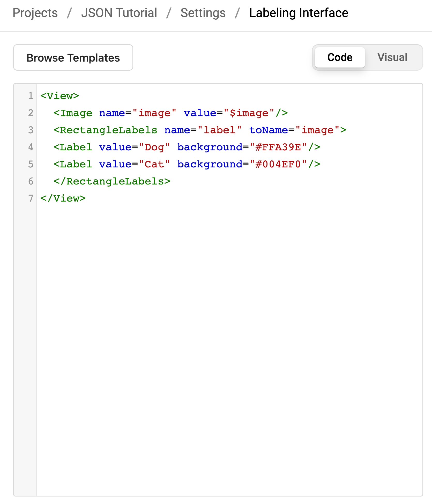This screenshot has height=504, width=432.
Task: Place cursor on RectangleLabels opening tag
Action: point(106,130)
